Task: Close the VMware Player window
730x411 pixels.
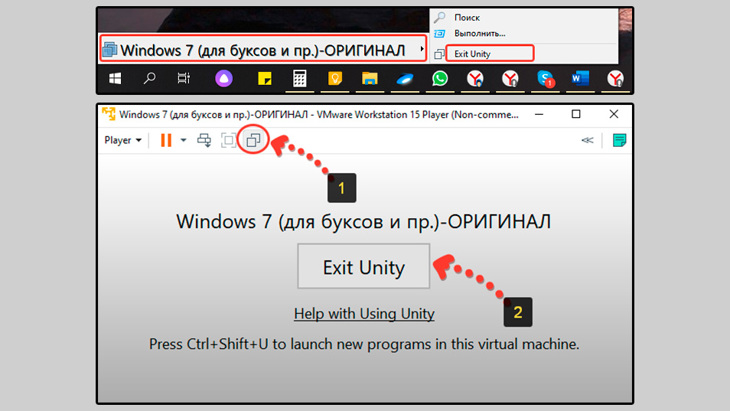Action: point(614,114)
